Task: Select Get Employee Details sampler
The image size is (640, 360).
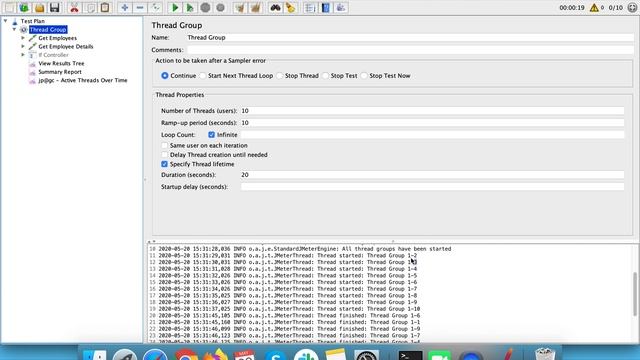Action: pos(66,47)
